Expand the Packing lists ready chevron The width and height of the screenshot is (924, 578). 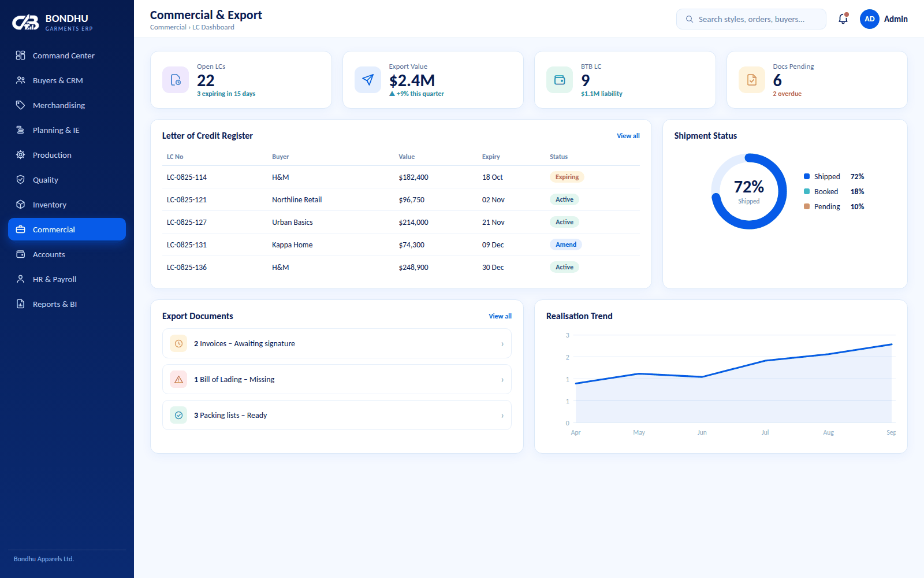(502, 416)
